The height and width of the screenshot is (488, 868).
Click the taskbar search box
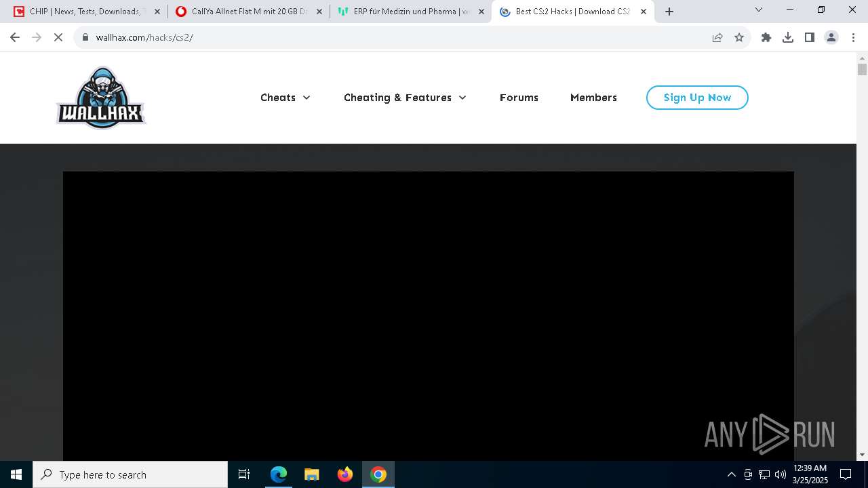tap(130, 474)
